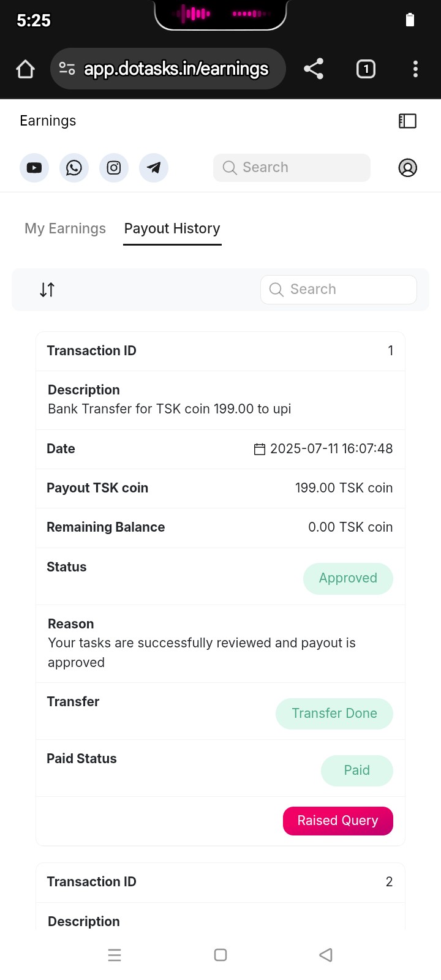441x980 pixels.
Task: Open the WhatsApp social icon
Action: 74,168
